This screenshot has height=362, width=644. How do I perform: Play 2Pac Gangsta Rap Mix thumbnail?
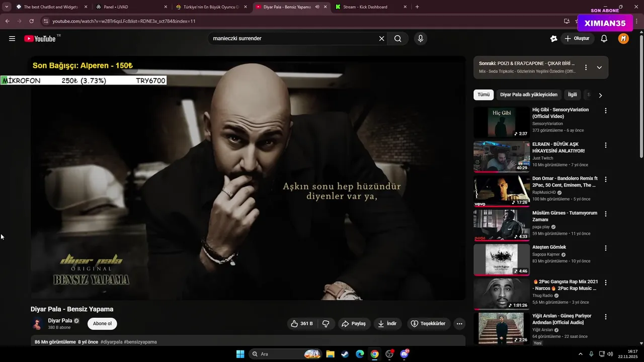502,294
